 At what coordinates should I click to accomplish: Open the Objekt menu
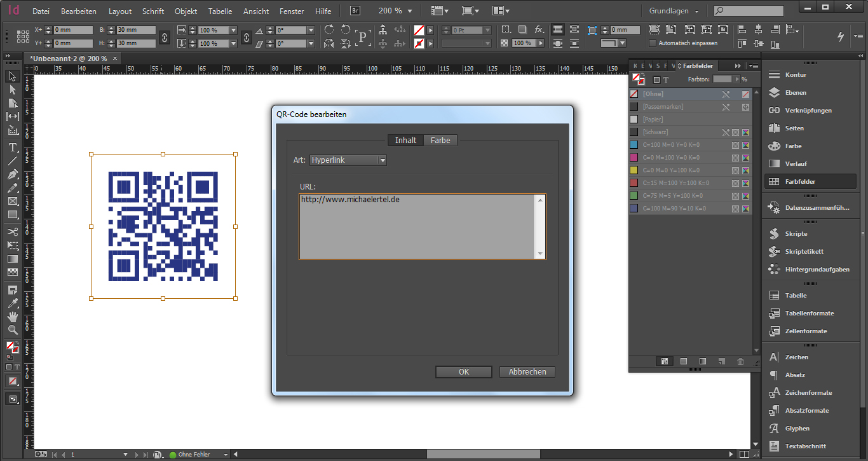186,11
